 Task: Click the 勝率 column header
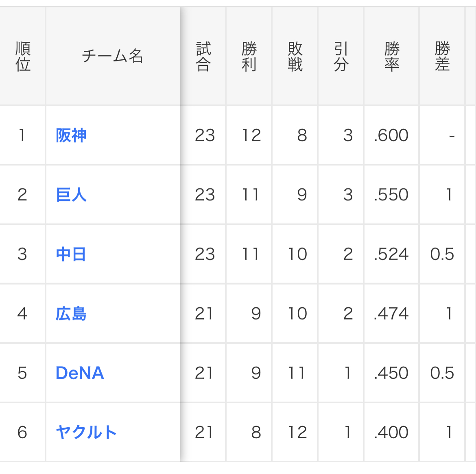tap(391, 57)
